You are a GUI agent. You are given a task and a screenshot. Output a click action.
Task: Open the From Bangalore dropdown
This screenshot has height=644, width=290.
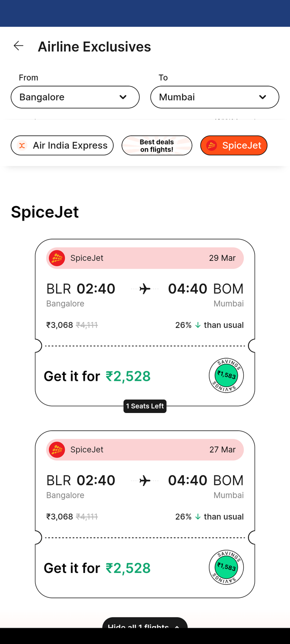[x=75, y=97]
